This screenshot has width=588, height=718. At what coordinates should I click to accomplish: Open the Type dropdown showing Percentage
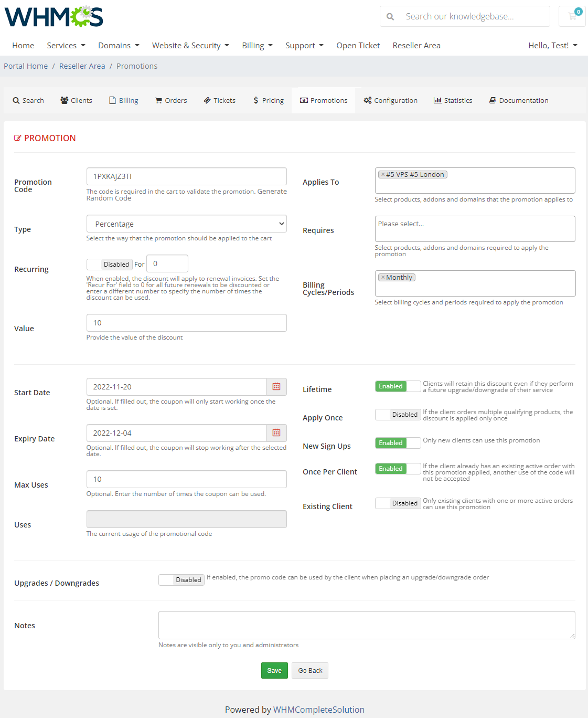click(x=186, y=224)
